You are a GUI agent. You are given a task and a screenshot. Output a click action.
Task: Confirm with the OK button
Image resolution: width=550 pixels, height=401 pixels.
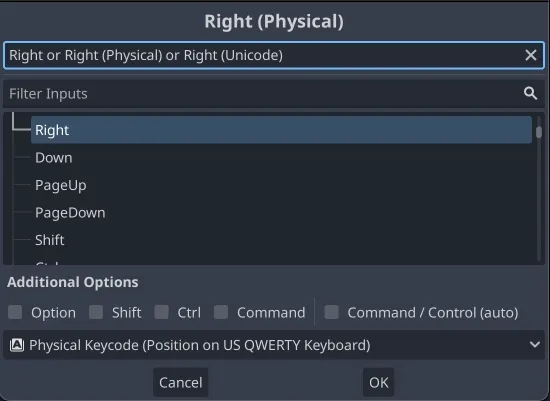pyautogui.click(x=378, y=382)
